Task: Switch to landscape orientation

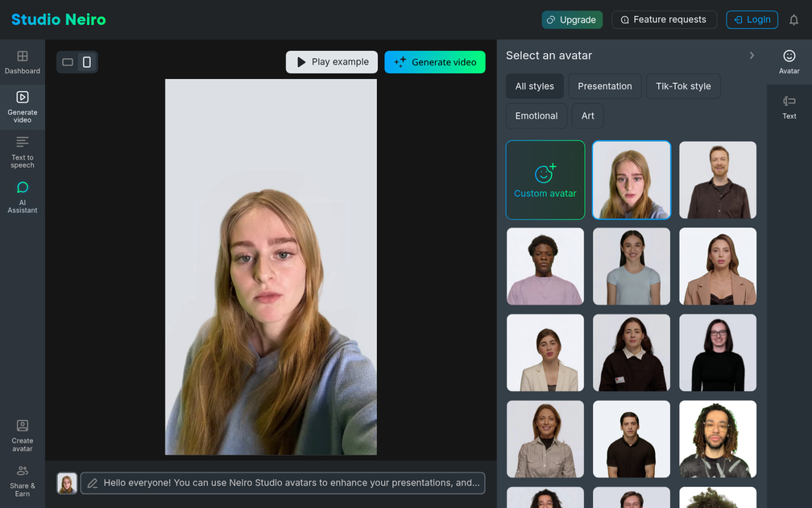Action: pos(68,62)
